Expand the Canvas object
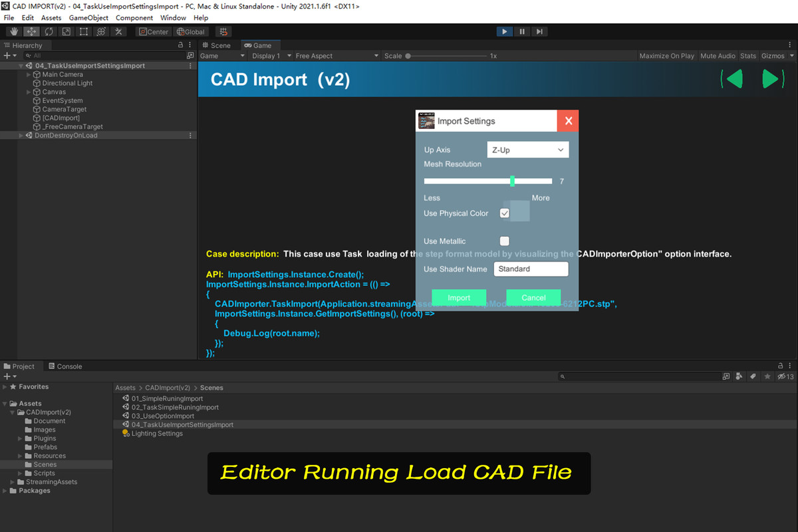798x532 pixels. pos(29,92)
